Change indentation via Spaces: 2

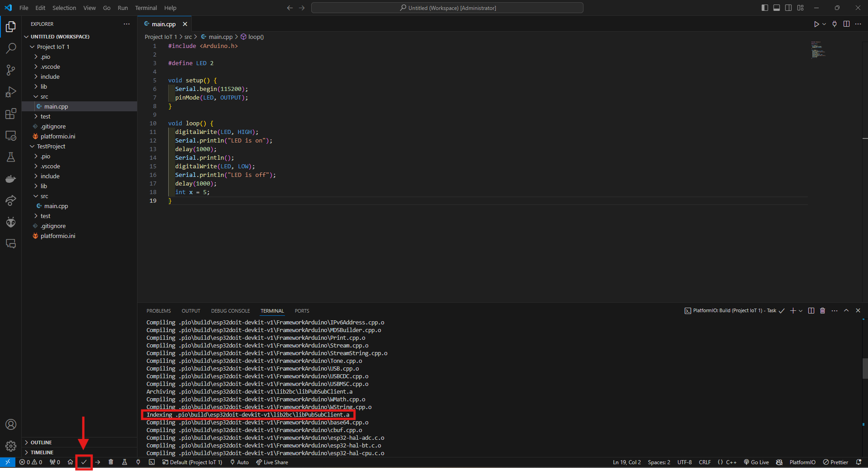click(x=659, y=462)
